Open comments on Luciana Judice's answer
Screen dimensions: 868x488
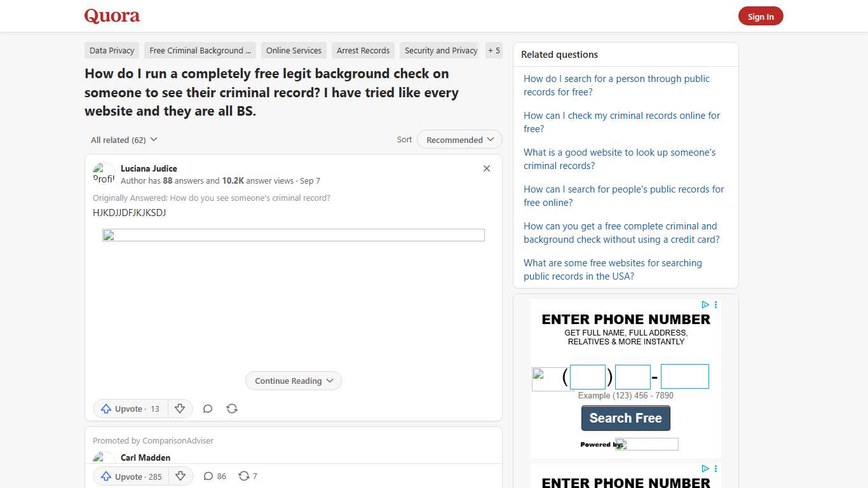(207, 409)
